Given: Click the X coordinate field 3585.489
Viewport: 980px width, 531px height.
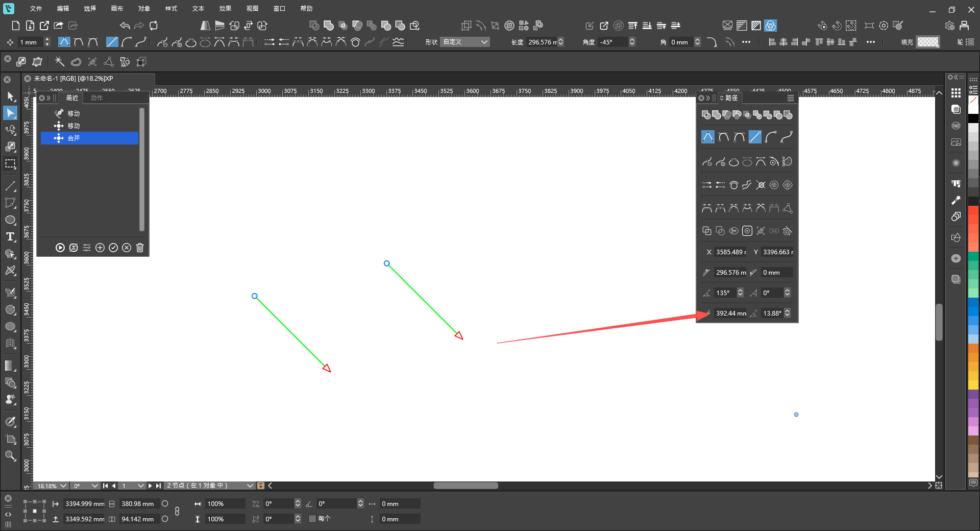Looking at the screenshot, I should [730, 252].
